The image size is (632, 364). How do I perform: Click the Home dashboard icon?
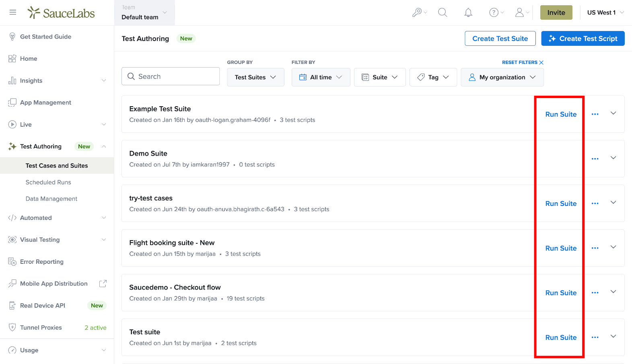12,59
